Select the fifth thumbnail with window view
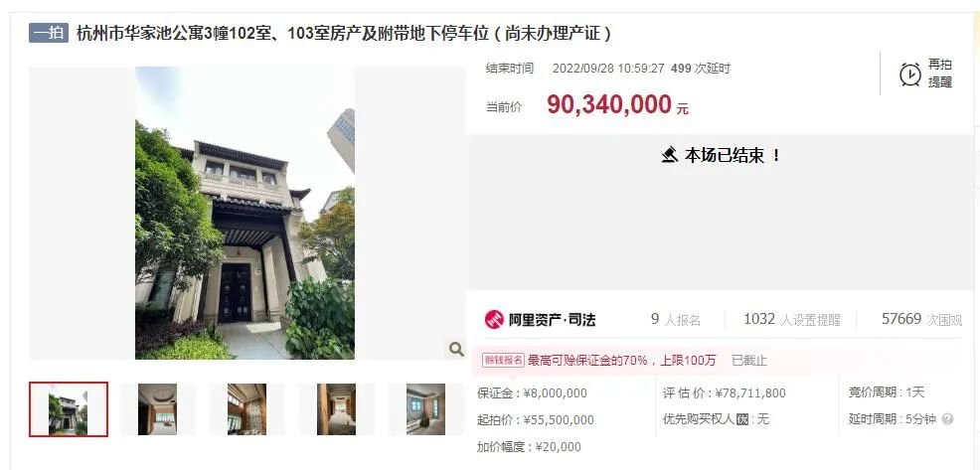The width and height of the screenshot is (980, 470). coord(425,409)
